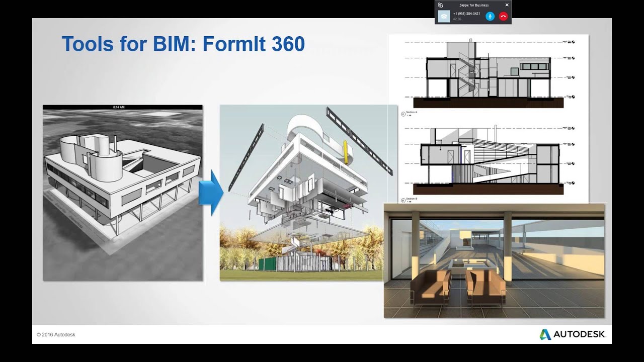Screen dimensions: 644x362
Task: Select the grayscale FormIt villa model image
Action: coord(123,193)
